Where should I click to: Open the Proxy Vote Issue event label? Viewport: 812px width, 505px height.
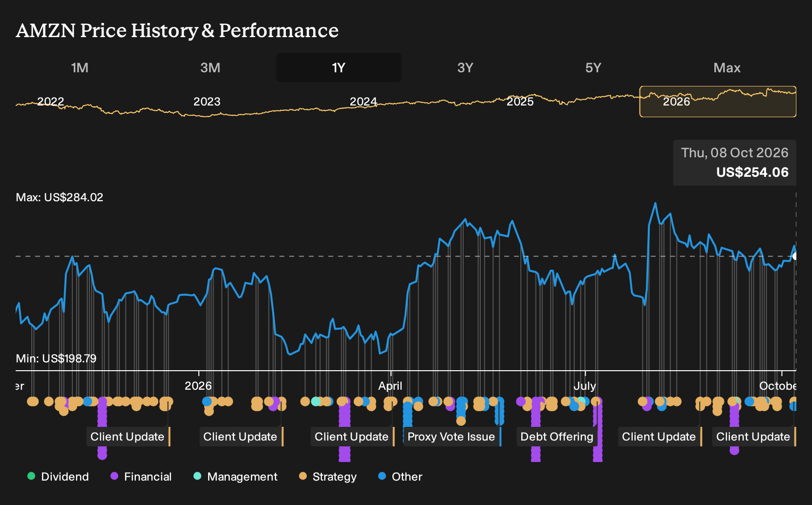pyautogui.click(x=451, y=437)
